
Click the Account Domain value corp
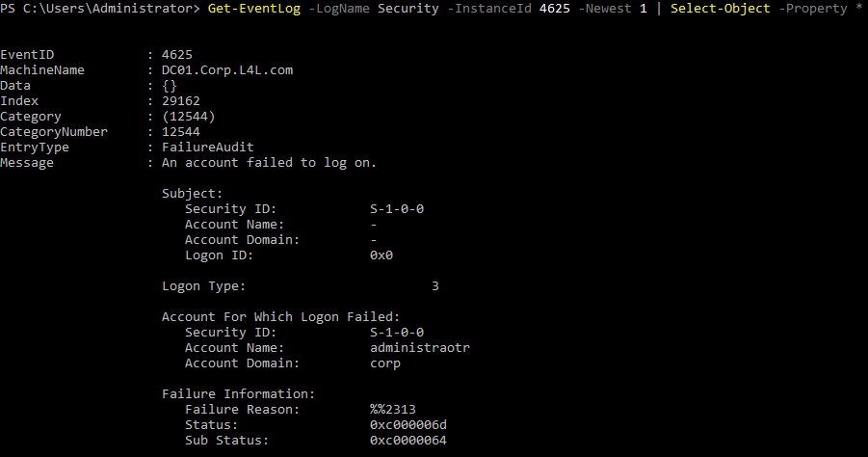pyautogui.click(x=385, y=363)
